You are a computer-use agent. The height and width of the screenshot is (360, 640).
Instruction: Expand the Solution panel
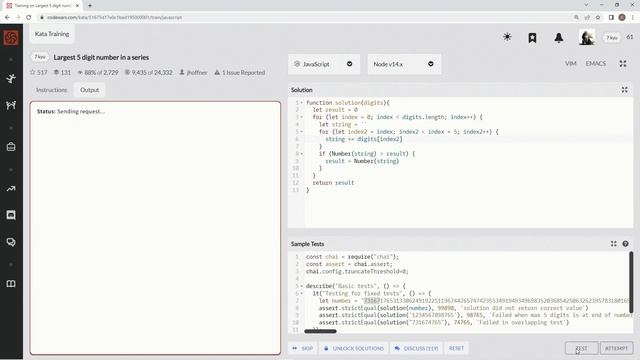click(624, 90)
